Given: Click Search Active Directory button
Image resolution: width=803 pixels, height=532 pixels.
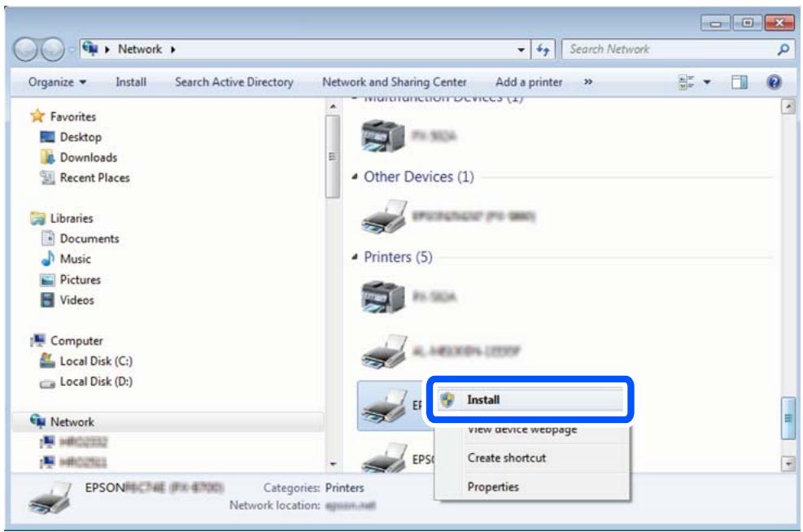Looking at the screenshot, I should 234,82.
